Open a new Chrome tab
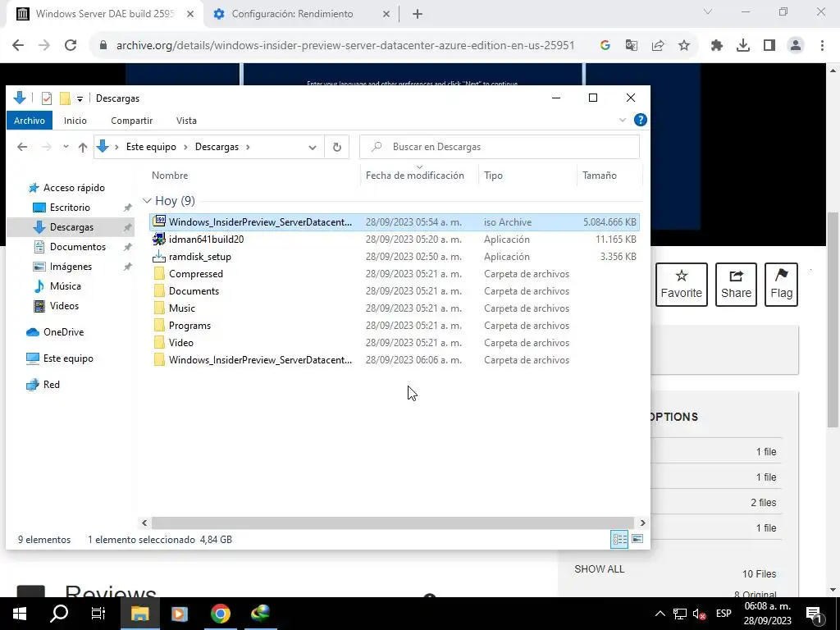Image resolution: width=840 pixels, height=630 pixels. (x=418, y=14)
